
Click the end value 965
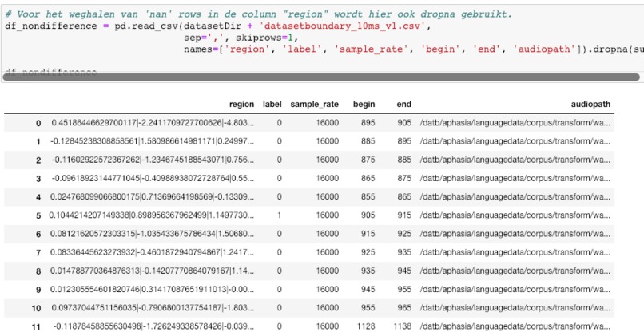(404, 308)
